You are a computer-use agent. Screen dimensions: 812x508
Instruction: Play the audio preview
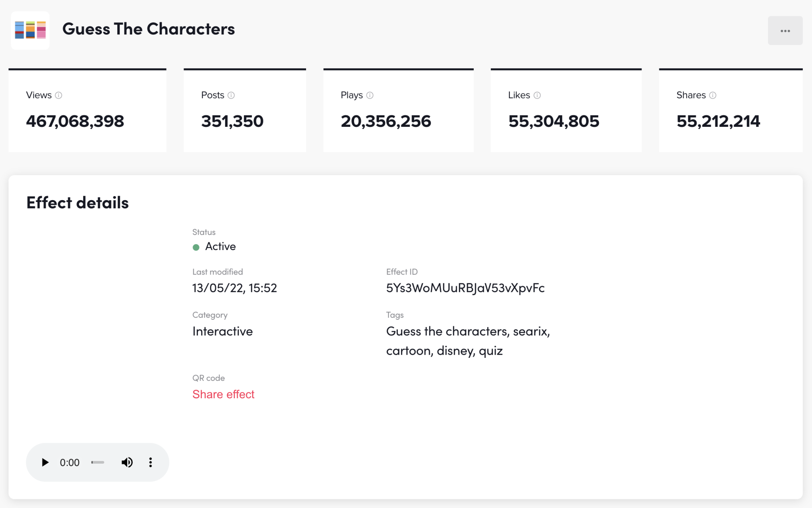(44, 462)
